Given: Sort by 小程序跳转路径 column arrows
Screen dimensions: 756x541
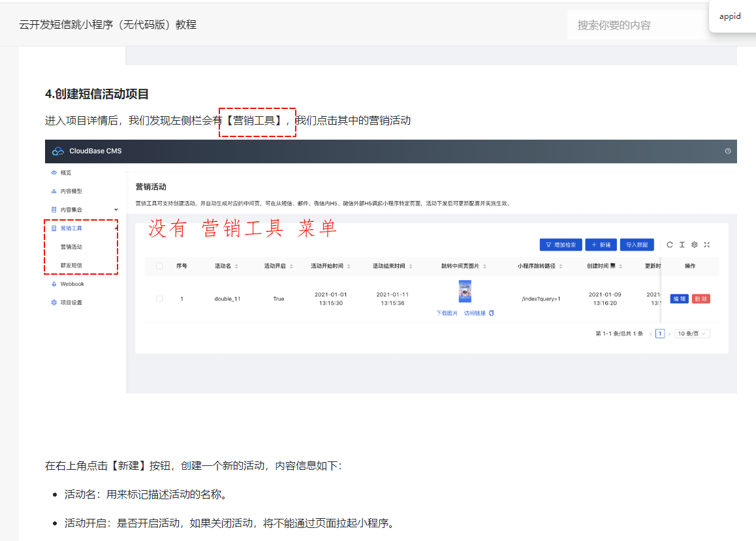Looking at the screenshot, I should 561,266.
